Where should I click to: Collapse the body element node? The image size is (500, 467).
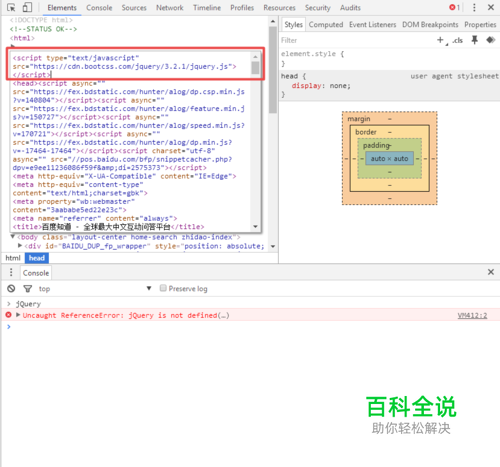(x=13, y=237)
